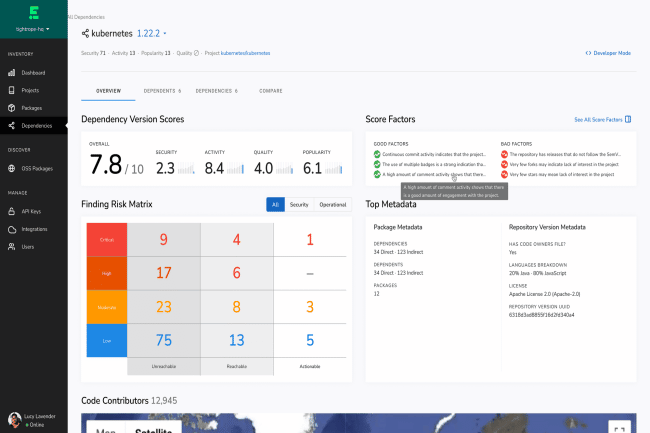The height and width of the screenshot is (433, 650).
Task: Click green check for high comment activity
Action: (377, 174)
